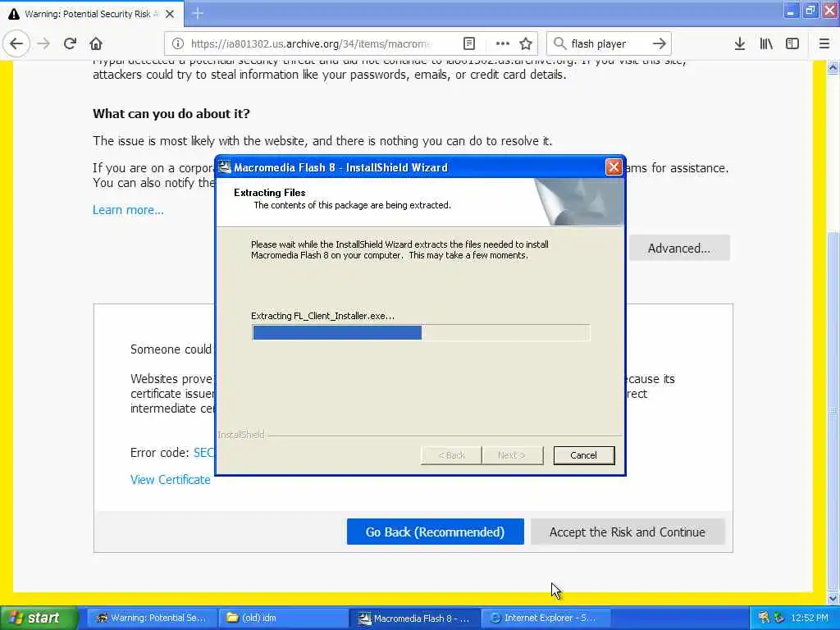
Task: Switch to Warning: Potential Se... taskbar item
Action: coord(151,619)
